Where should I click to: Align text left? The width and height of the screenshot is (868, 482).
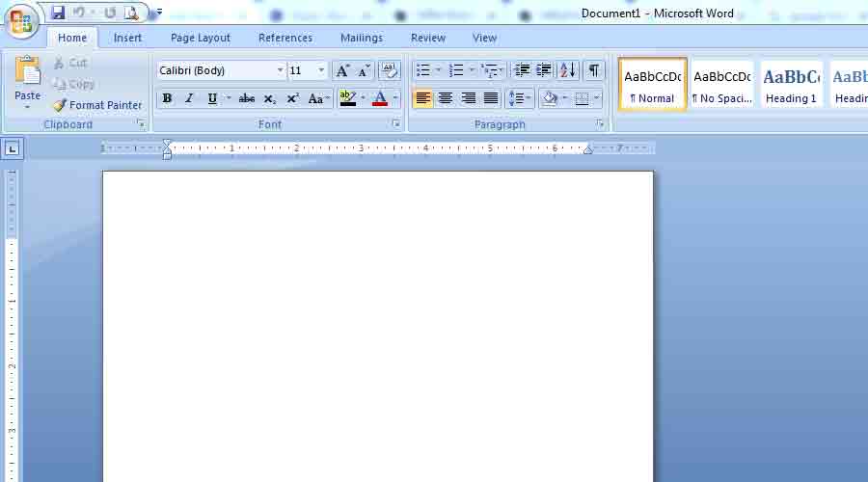(423, 98)
